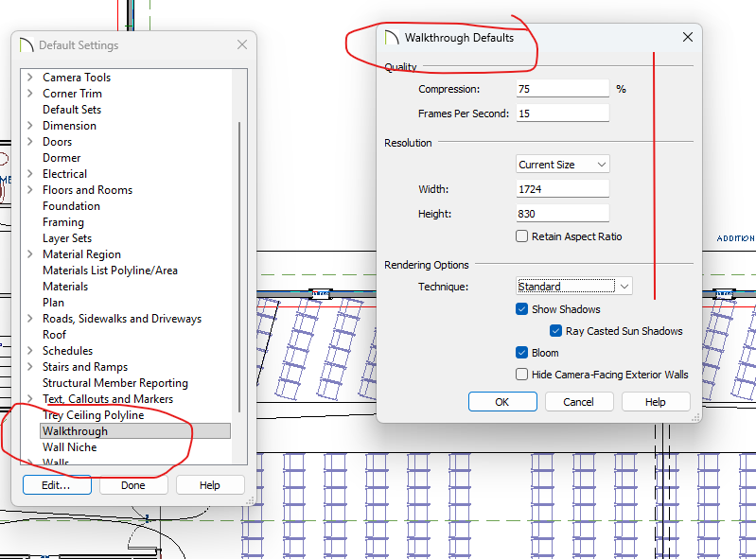Select Trey Ceiling Polyline in the list
This screenshot has height=559, width=756.
[x=93, y=415]
